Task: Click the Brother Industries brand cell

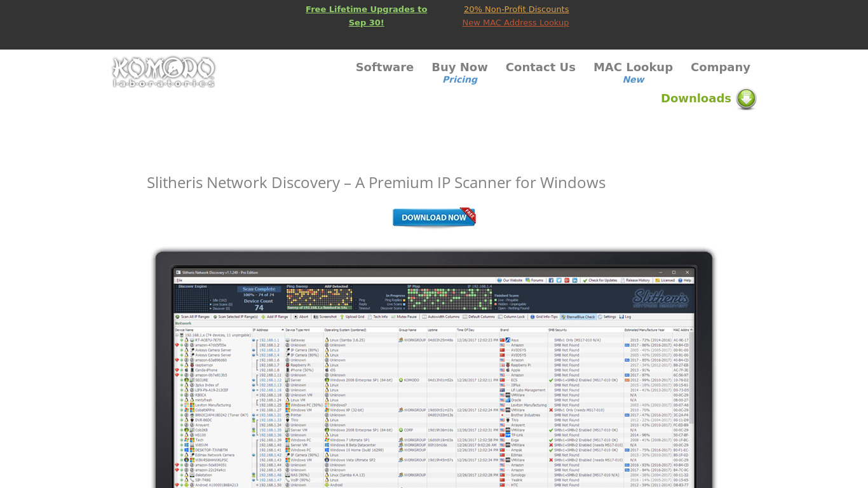Action: point(525,415)
